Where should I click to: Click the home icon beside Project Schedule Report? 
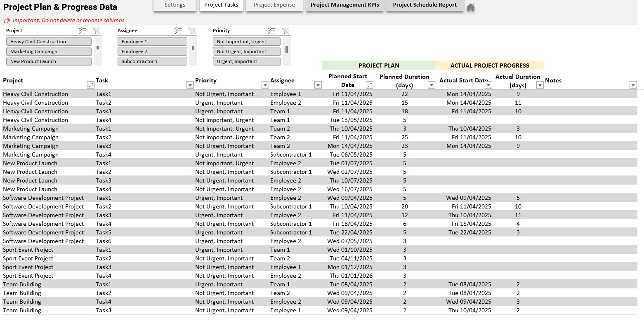pyautogui.click(x=471, y=7)
